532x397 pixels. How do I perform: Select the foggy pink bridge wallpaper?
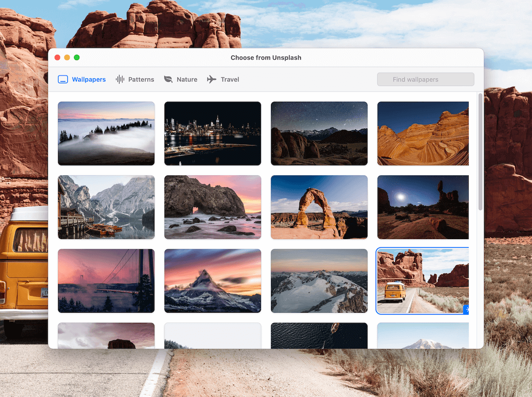tap(106, 281)
